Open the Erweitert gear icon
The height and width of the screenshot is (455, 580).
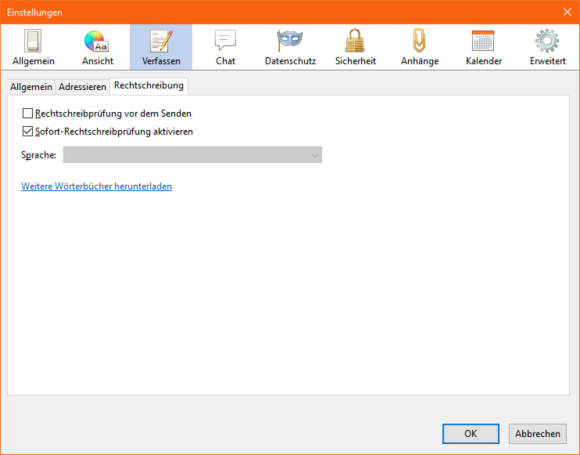(x=547, y=41)
